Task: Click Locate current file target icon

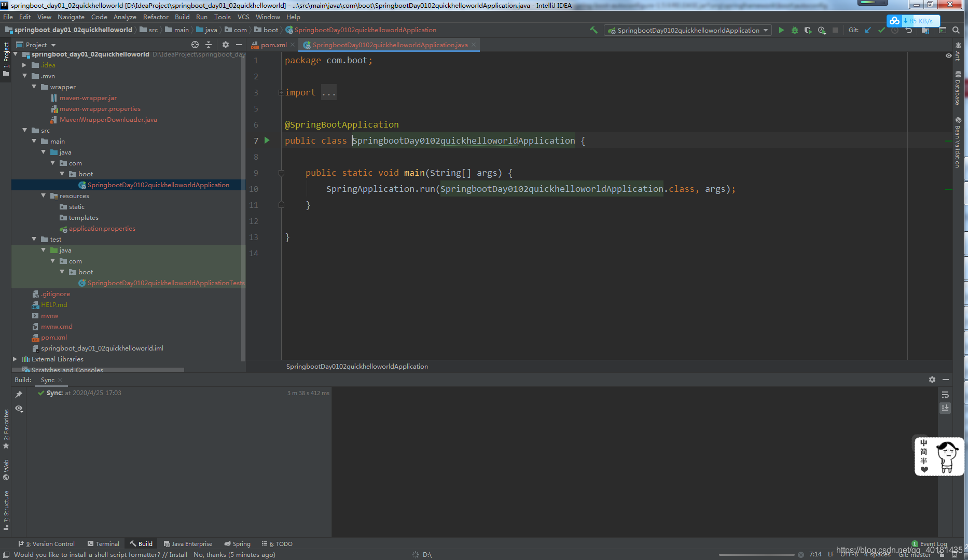Action: click(195, 45)
